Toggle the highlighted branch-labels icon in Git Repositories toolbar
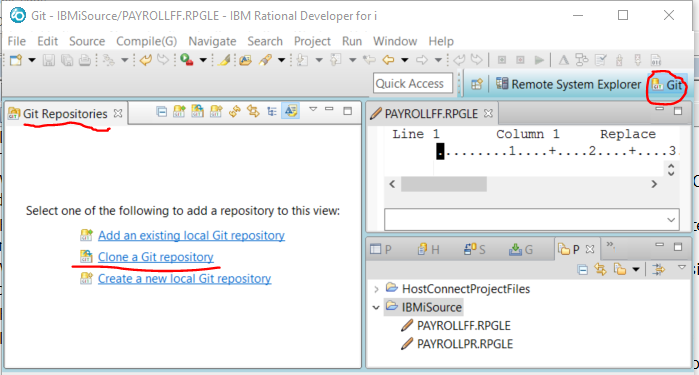 pyautogui.click(x=291, y=111)
